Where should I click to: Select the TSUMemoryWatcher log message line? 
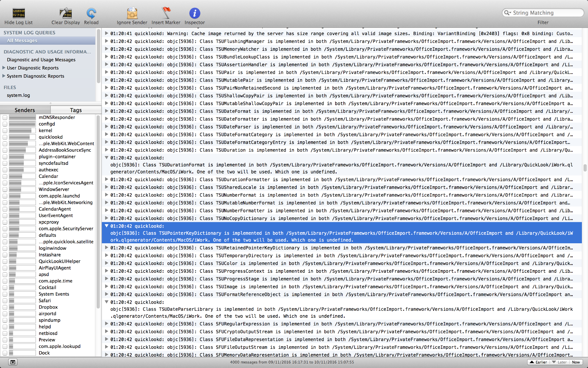click(341, 49)
